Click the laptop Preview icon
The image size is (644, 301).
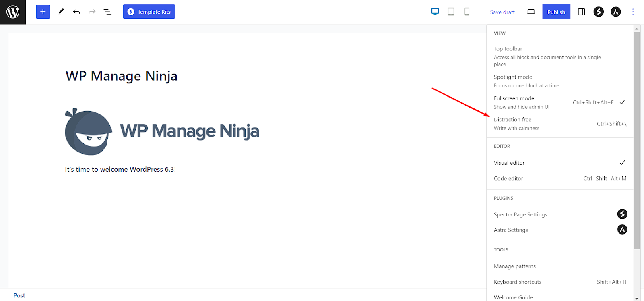click(531, 12)
